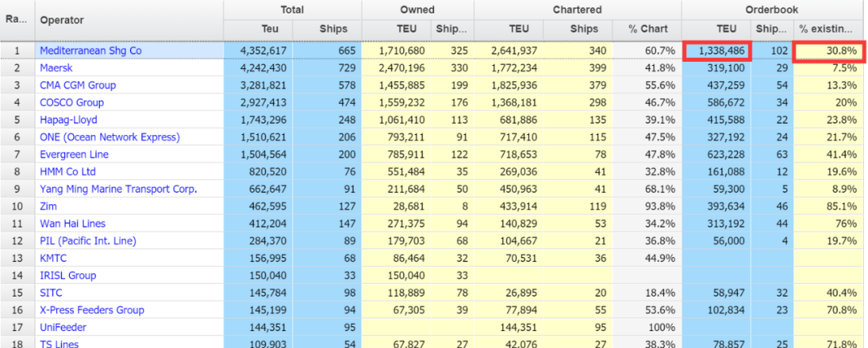Click the Maersk operator link
Screen dimensions: 868x348
pyautogui.click(x=56, y=68)
